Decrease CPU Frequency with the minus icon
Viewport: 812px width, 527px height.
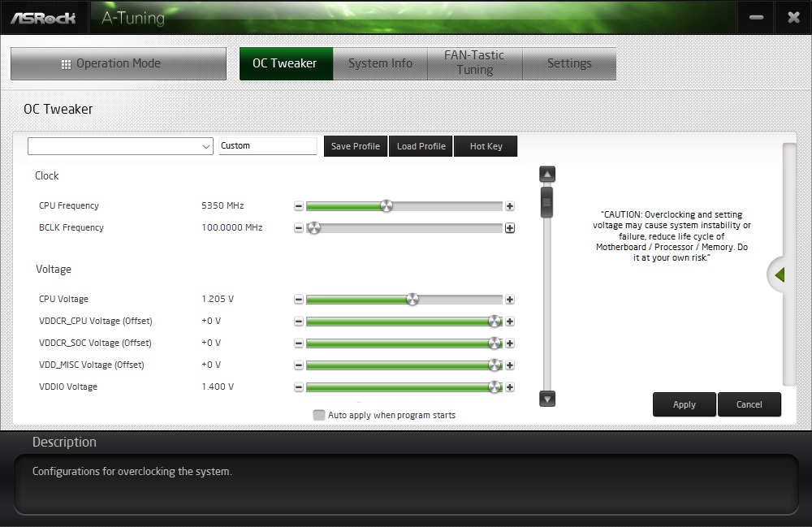tap(298, 206)
